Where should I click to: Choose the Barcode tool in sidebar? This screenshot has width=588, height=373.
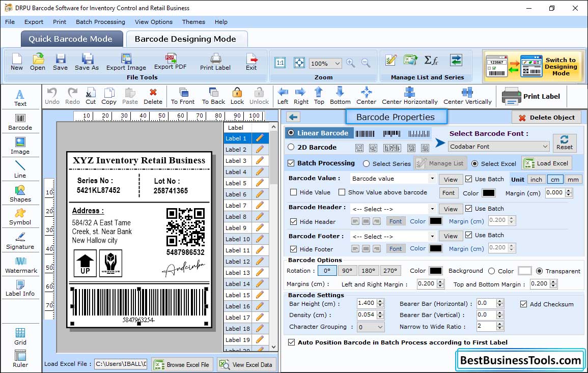(20, 122)
